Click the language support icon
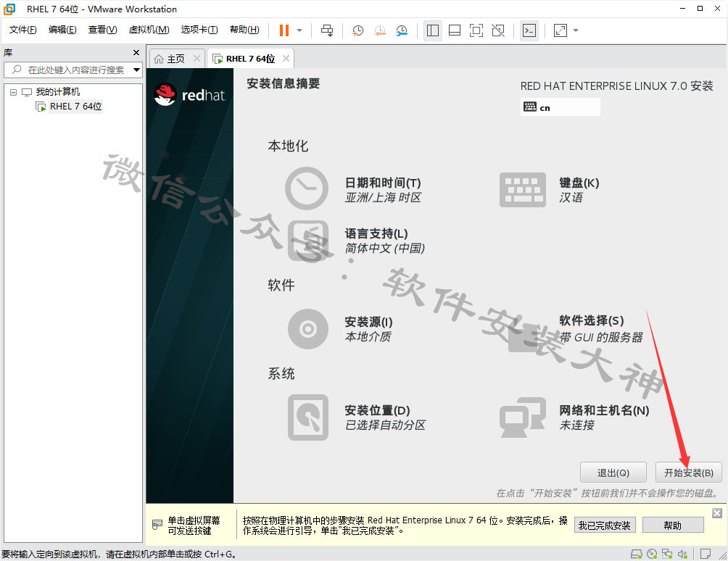The image size is (728, 561). coord(308,241)
